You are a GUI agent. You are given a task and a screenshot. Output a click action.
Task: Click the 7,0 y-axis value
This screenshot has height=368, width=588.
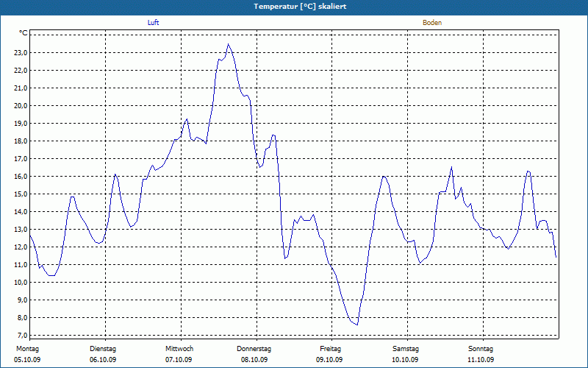tap(21, 335)
